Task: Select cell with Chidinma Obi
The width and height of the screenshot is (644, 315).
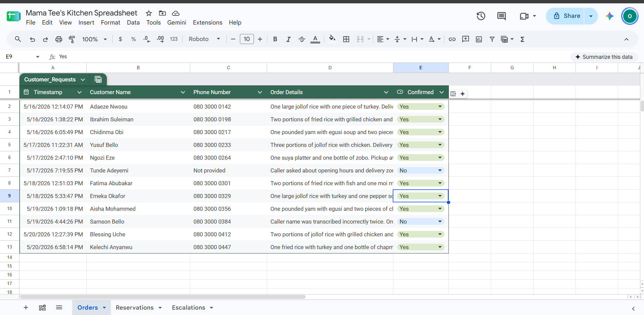Action: click(138, 132)
